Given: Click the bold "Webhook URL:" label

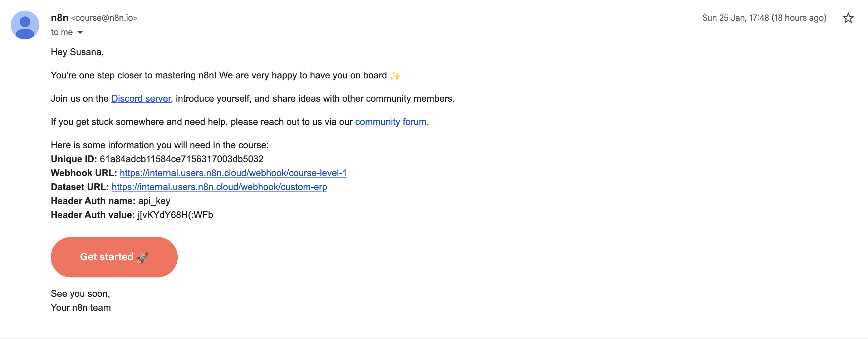Looking at the screenshot, I should click(x=84, y=173).
